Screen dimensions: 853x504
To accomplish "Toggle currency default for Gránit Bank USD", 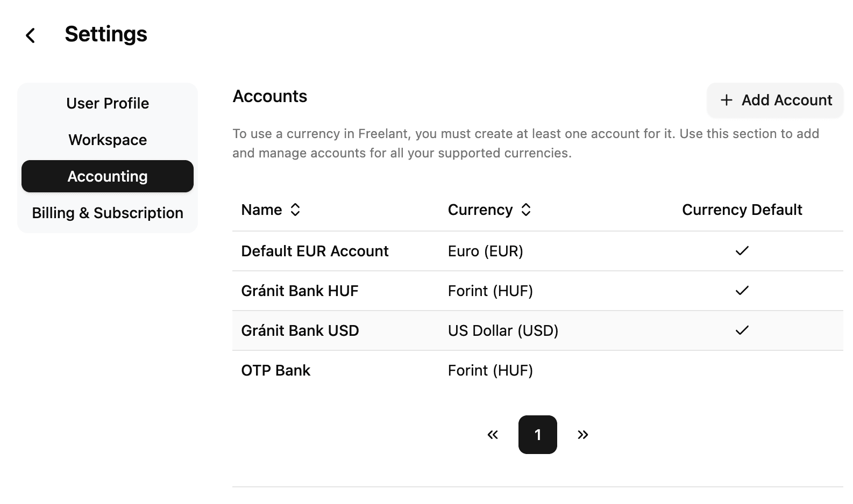I will [x=742, y=330].
